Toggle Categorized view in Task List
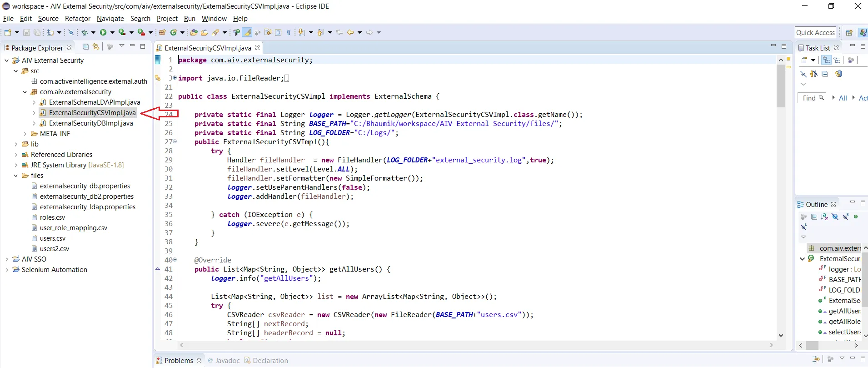Image resolution: width=868 pixels, height=368 pixels. (827, 60)
